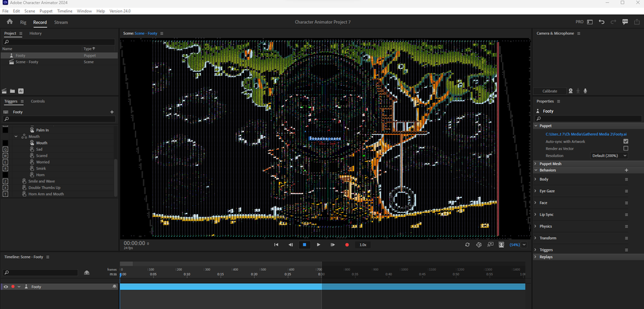Click the Illustrator 'Ai' new puppet icon
The width and height of the screenshot is (644, 309).
click(21, 91)
